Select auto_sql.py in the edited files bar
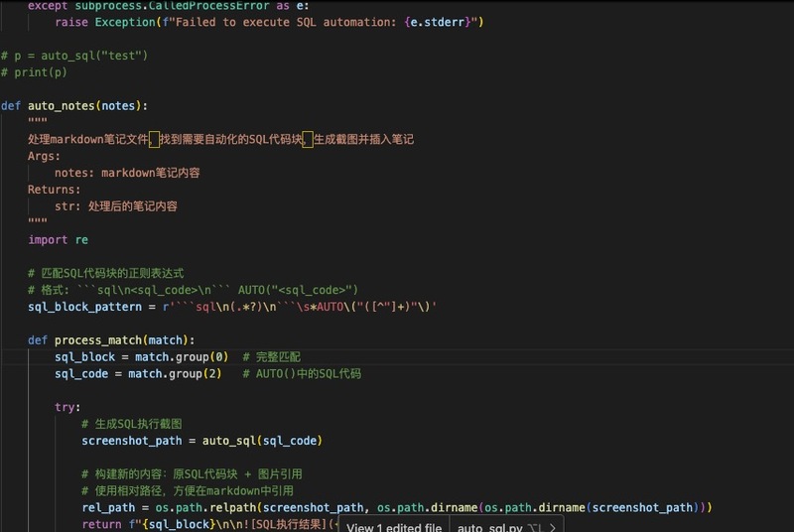Viewport: 794px width, 532px height. pyautogui.click(x=489, y=527)
